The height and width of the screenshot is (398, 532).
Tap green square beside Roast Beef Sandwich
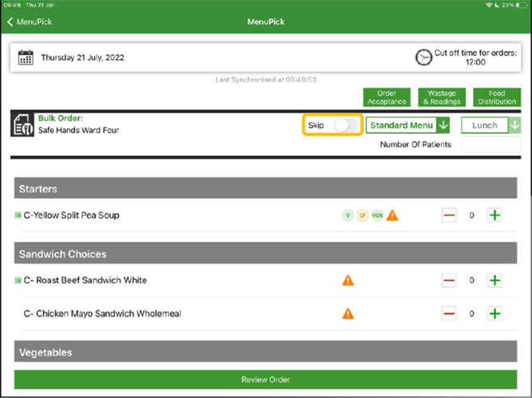[x=18, y=280]
